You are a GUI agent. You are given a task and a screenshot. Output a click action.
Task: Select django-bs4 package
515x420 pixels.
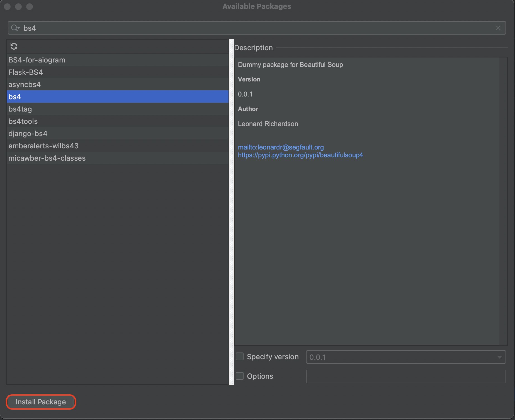[x=117, y=134]
